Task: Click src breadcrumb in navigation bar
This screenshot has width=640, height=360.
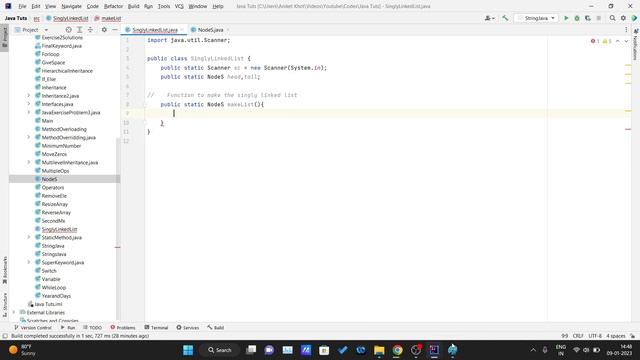Action: tap(36, 18)
